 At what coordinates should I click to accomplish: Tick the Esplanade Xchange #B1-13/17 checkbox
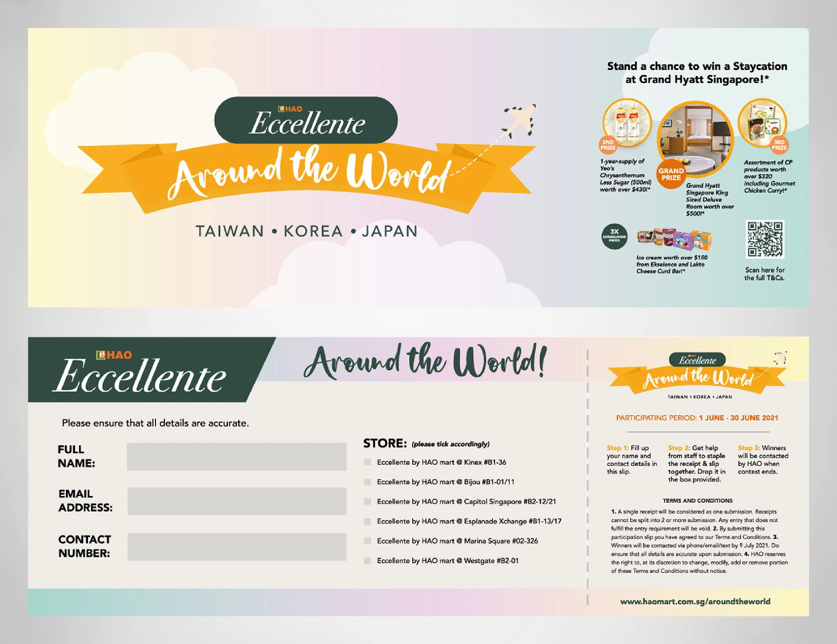pos(368,521)
